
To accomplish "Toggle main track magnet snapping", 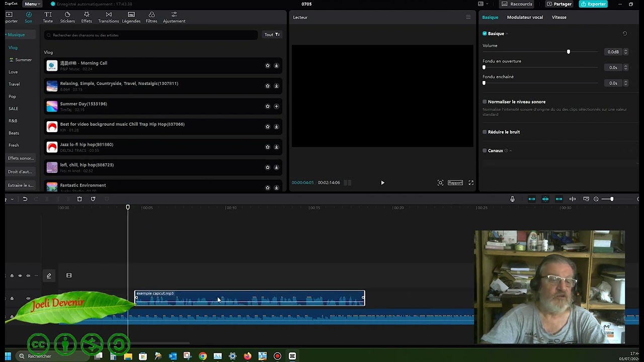I will (x=532, y=199).
